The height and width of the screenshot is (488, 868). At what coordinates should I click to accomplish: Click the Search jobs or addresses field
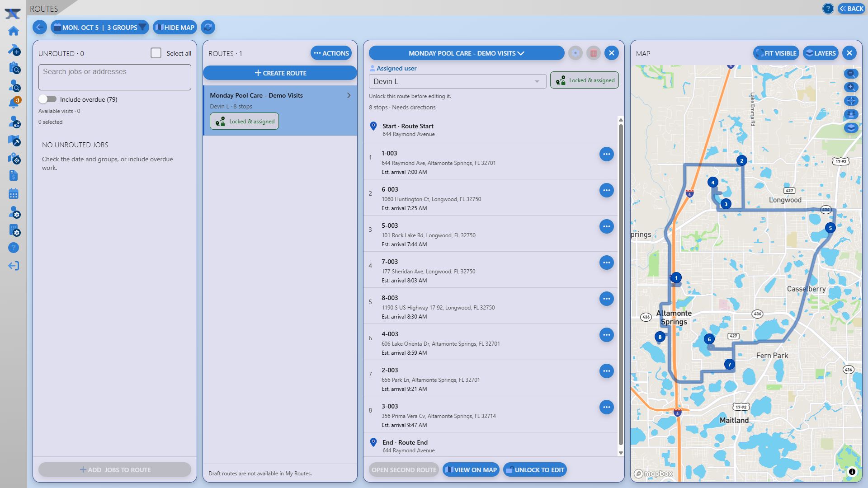(x=115, y=77)
